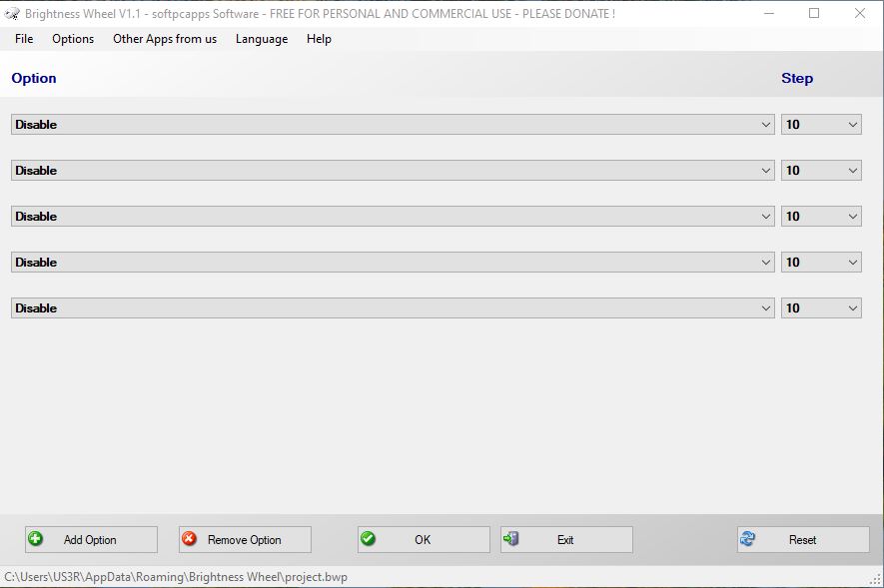Click the green plus Add Option icon
The width and height of the screenshot is (884, 588).
(x=36, y=539)
